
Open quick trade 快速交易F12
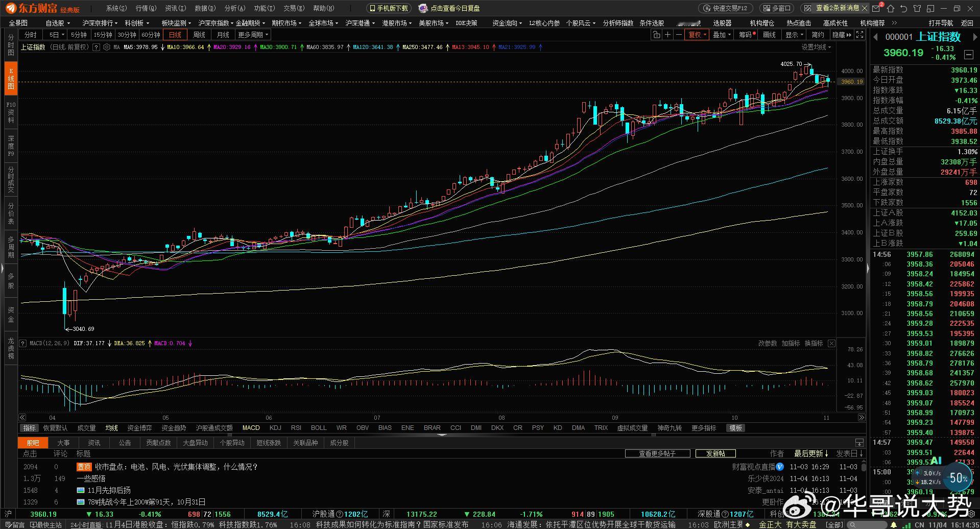pyautogui.click(x=725, y=8)
